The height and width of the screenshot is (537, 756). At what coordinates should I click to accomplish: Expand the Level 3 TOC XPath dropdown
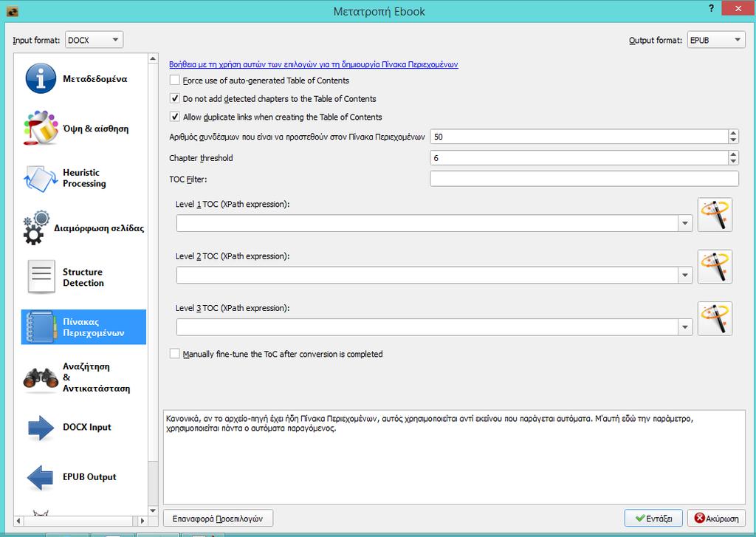684,327
